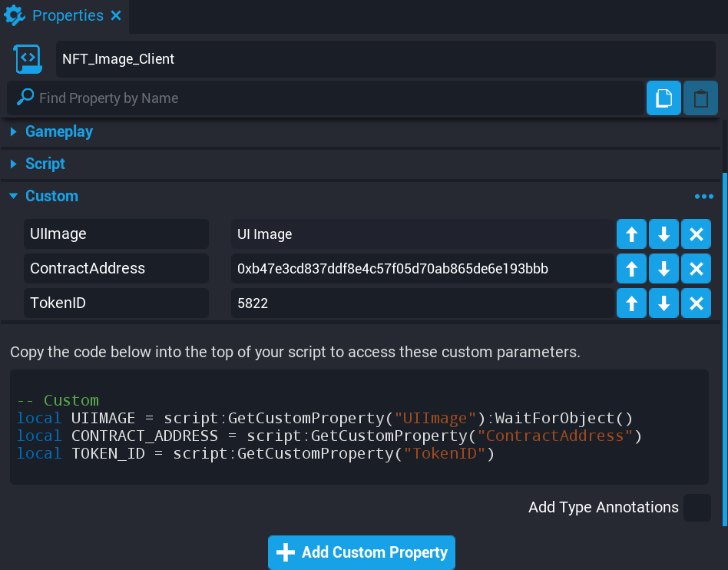Screen dimensions: 728x570
Task: Enable the Add Type Annotations checkbox
Action: click(697, 508)
